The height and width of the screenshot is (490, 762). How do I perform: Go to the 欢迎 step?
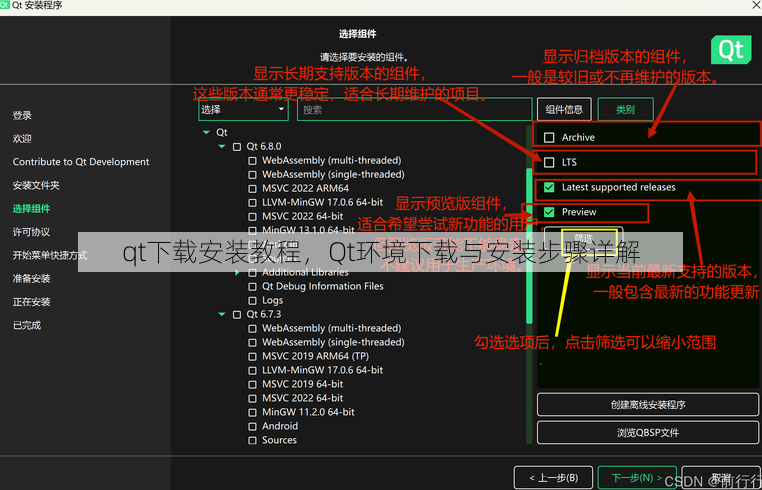22,139
